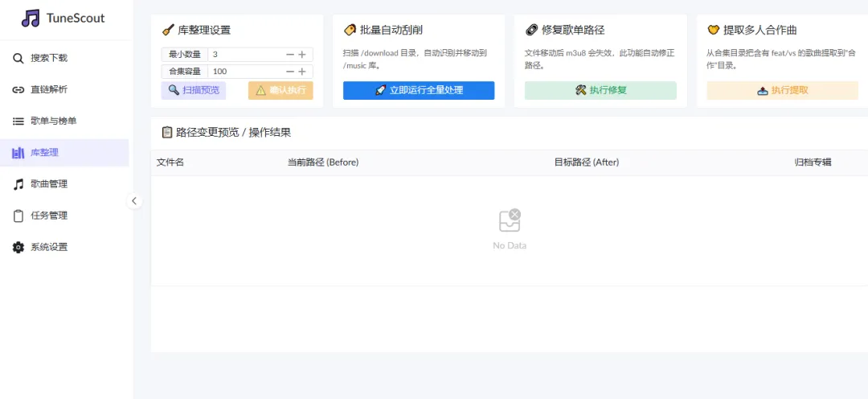Click the No Data empty inbox icon

pos(510,221)
